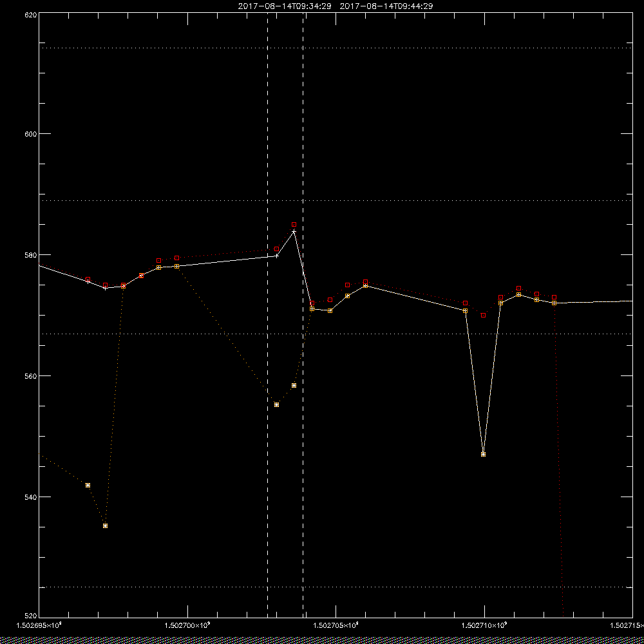Pick the white plus marker at the 584 peak
This screenshot has width=644, height=644.
tap(294, 232)
